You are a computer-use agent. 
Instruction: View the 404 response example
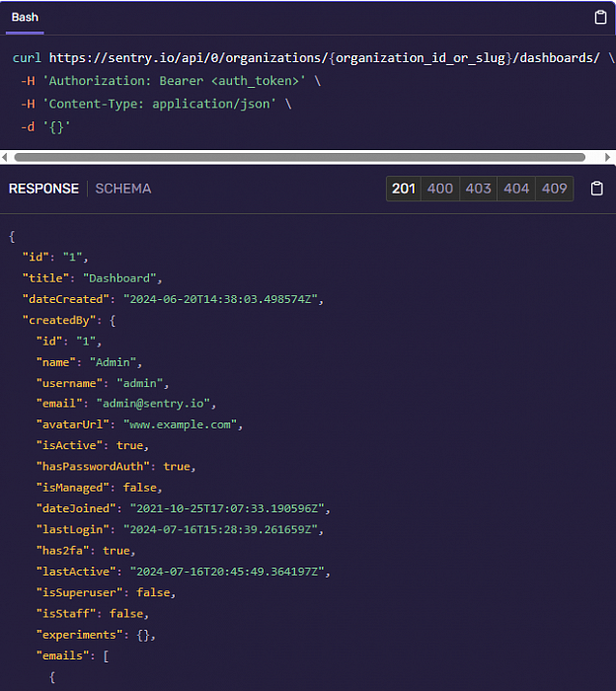coord(516,189)
